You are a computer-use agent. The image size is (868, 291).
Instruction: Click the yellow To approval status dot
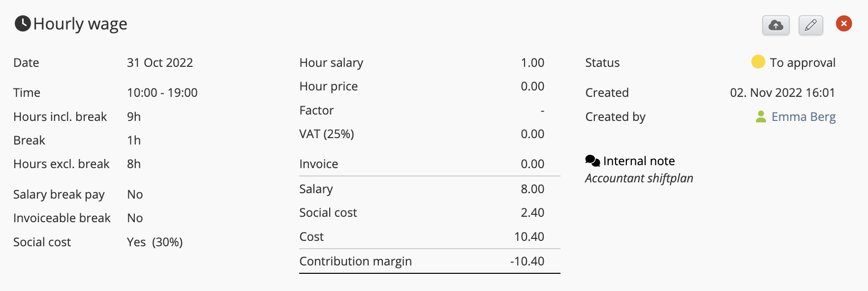pyautogui.click(x=758, y=62)
